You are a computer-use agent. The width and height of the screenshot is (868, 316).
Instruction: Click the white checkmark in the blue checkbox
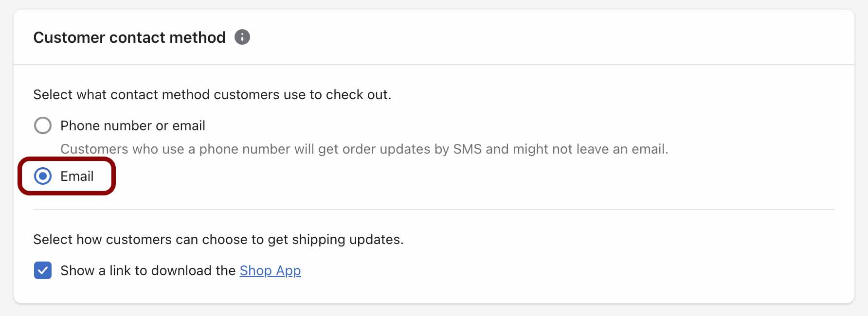click(43, 270)
